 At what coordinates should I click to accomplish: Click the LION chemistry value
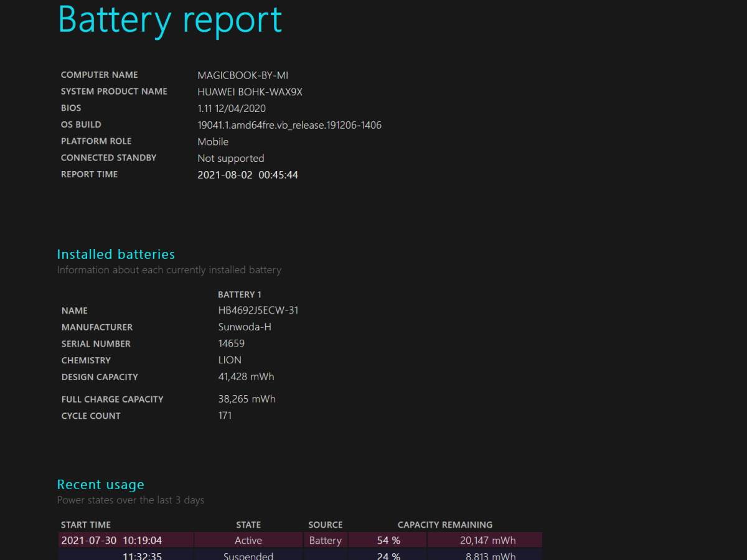(x=229, y=360)
